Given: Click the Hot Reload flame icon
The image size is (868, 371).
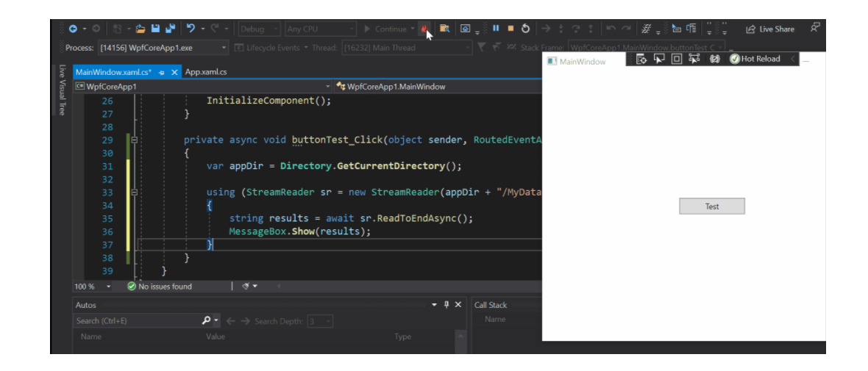Looking at the screenshot, I should click(424, 29).
